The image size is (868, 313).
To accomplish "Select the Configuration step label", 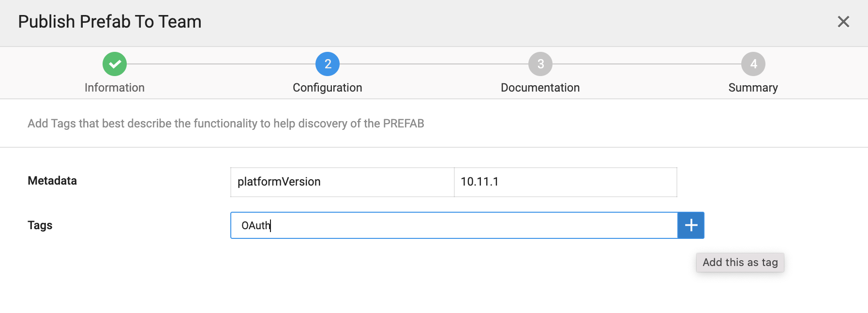I will 328,88.
